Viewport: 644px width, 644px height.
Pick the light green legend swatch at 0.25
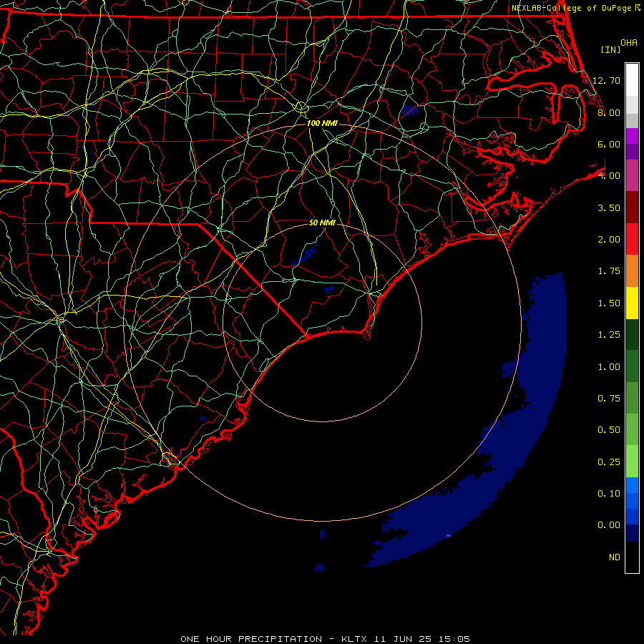click(x=632, y=462)
